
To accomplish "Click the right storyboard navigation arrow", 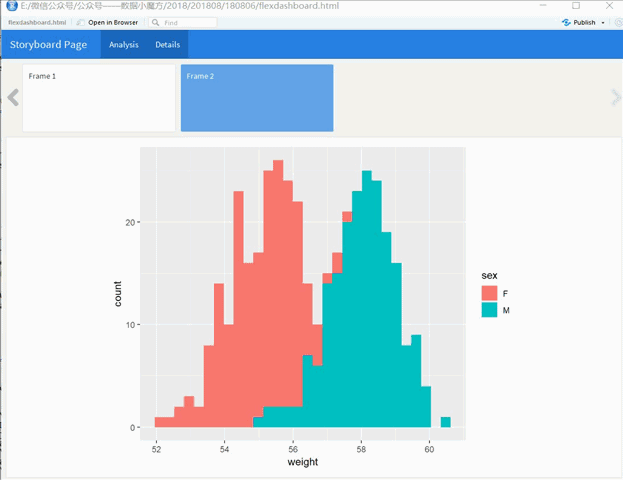I will (x=615, y=97).
